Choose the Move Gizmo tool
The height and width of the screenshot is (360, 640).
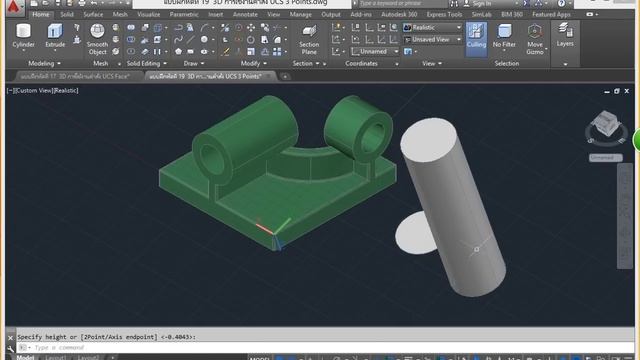tap(534, 39)
